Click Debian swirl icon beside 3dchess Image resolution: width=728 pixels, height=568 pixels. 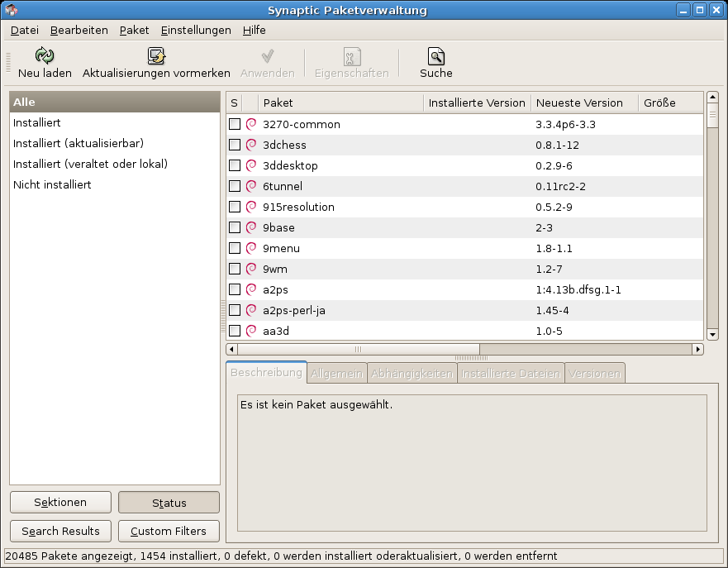[251, 145]
